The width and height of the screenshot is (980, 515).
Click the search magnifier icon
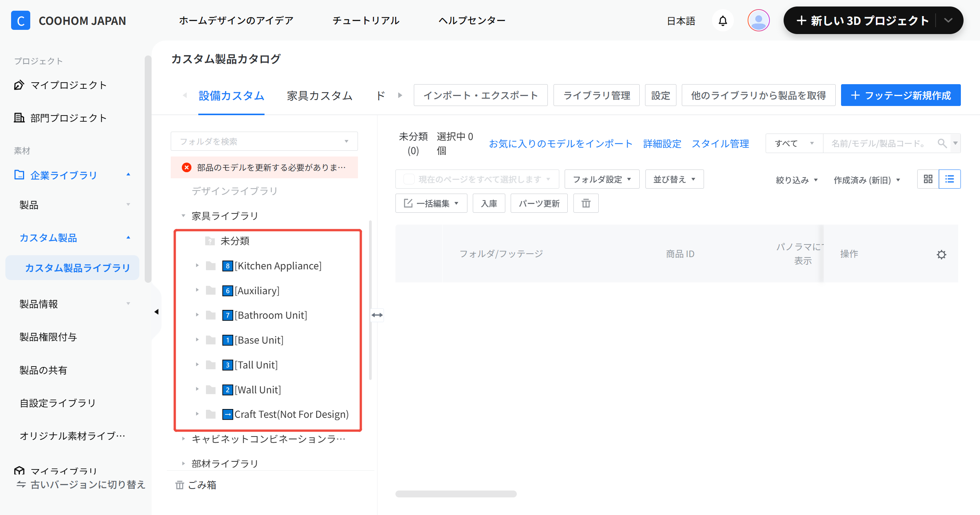942,143
